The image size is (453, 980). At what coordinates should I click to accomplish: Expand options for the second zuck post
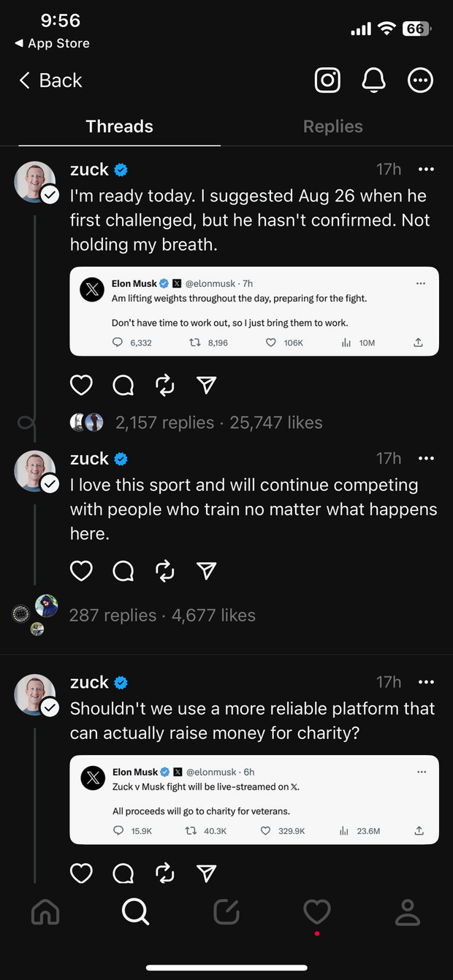tap(426, 459)
